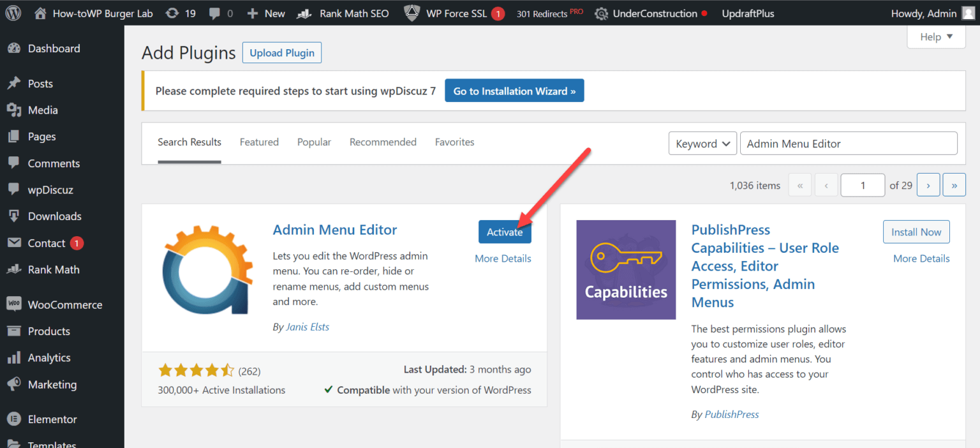The width and height of the screenshot is (980, 448).
Task: Open the Keyword search filter dropdown
Action: tap(702, 143)
